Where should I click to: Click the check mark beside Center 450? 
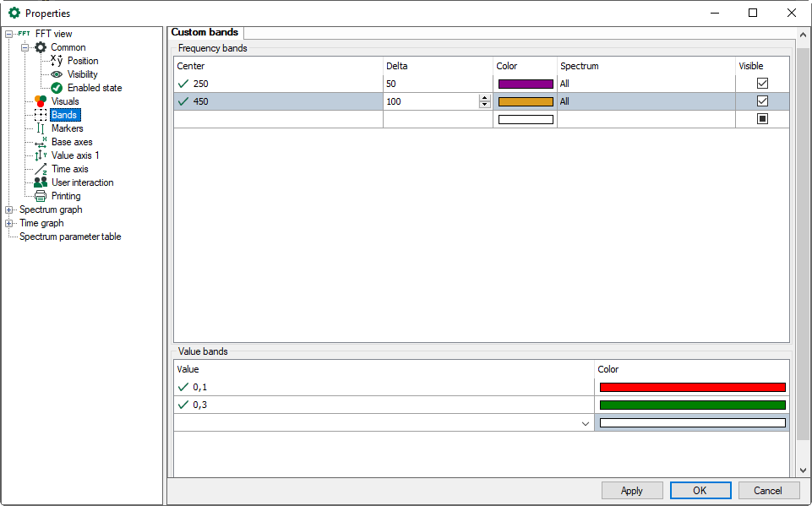click(183, 101)
